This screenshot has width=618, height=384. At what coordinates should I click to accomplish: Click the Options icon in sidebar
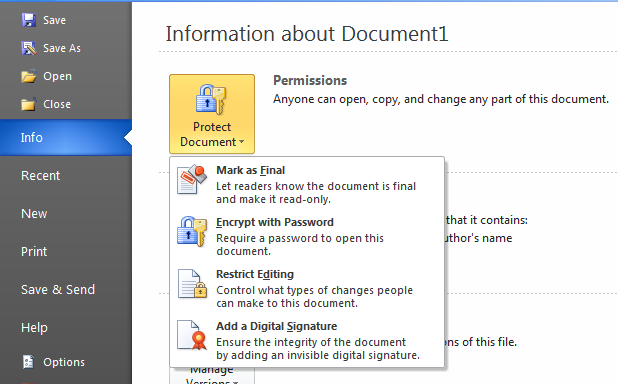coord(28,362)
